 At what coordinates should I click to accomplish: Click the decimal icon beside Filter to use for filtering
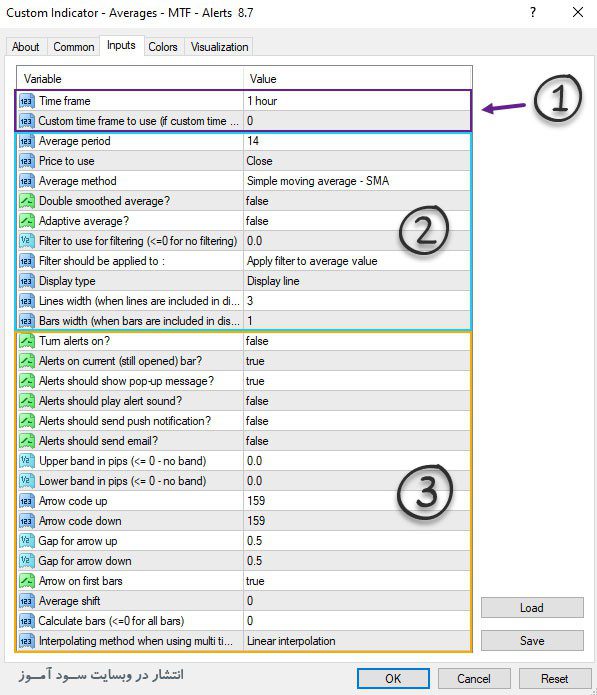(27, 241)
